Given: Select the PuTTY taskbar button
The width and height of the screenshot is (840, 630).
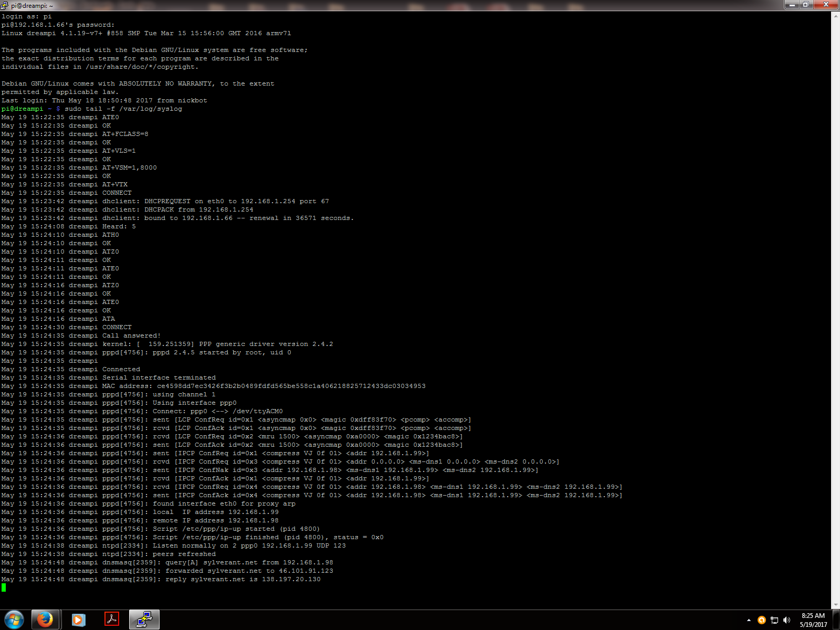Looking at the screenshot, I should 144,619.
